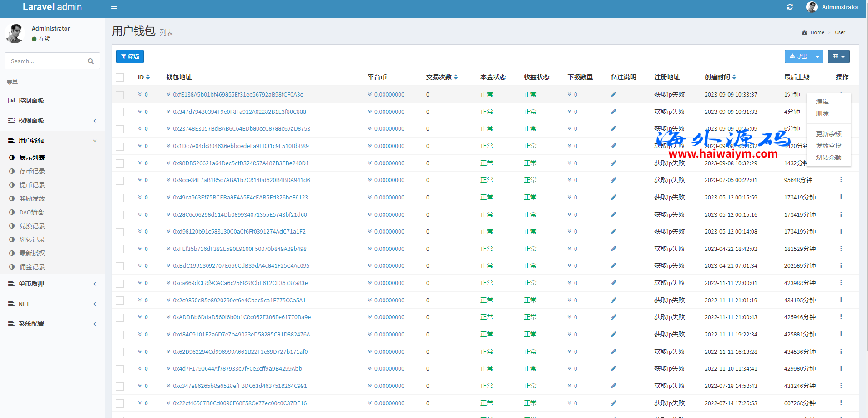Toggle the select-all checkbox in table header

tap(120, 77)
